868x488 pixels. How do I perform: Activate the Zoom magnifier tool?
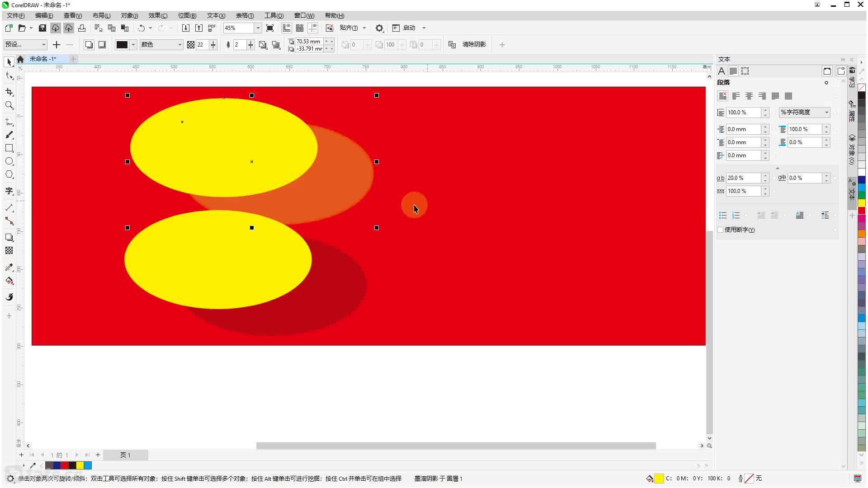point(9,105)
